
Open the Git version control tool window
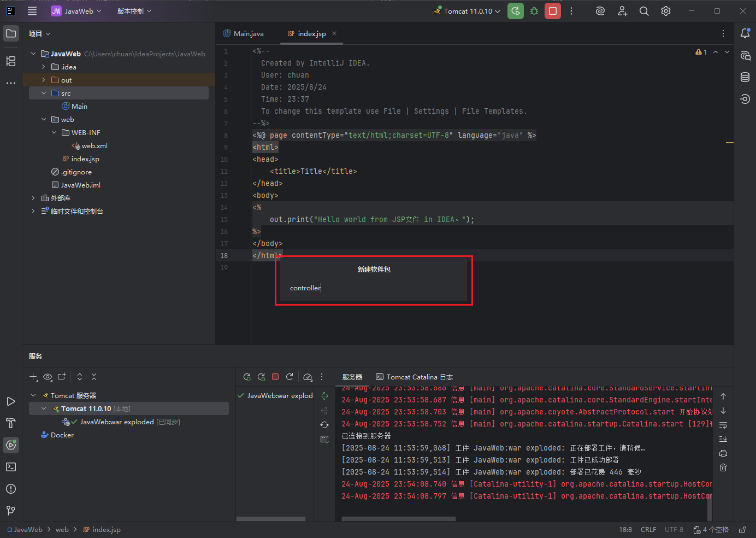pyautogui.click(x=11, y=511)
